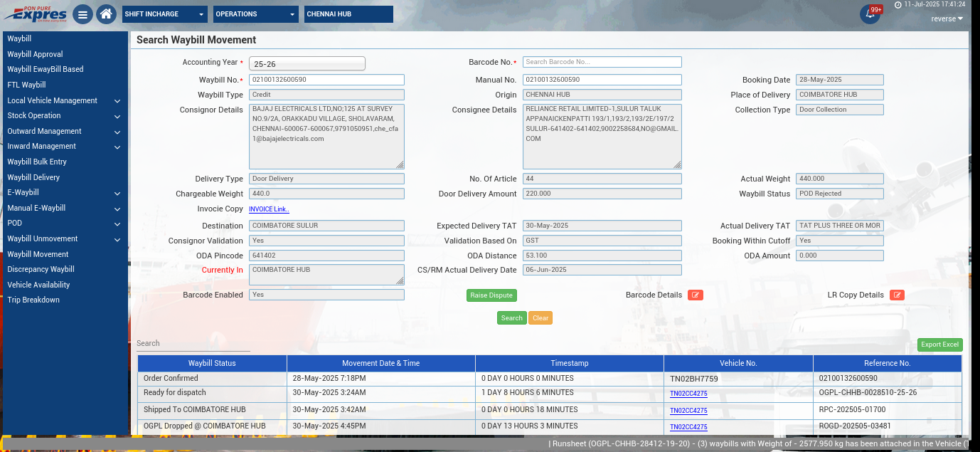Click the LR Copy Details edit icon
980x452 pixels.
[x=897, y=295]
